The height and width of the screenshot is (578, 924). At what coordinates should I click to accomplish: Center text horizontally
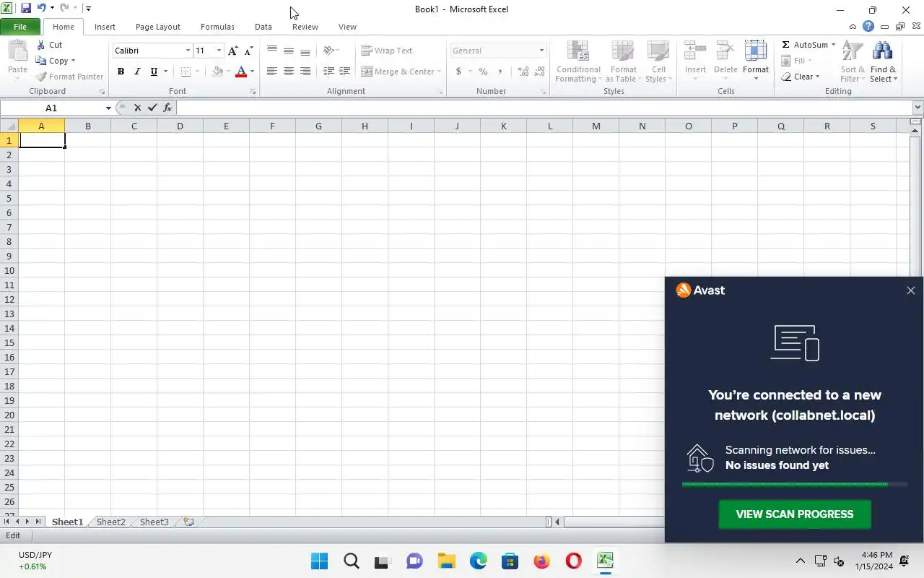(x=289, y=72)
